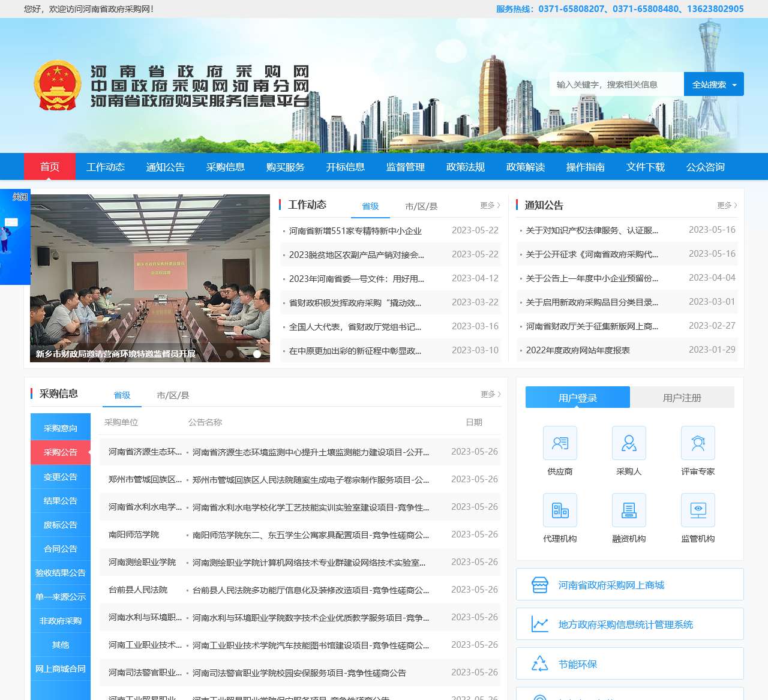Open news 2023年河南省委一号文件

tap(356, 279)
